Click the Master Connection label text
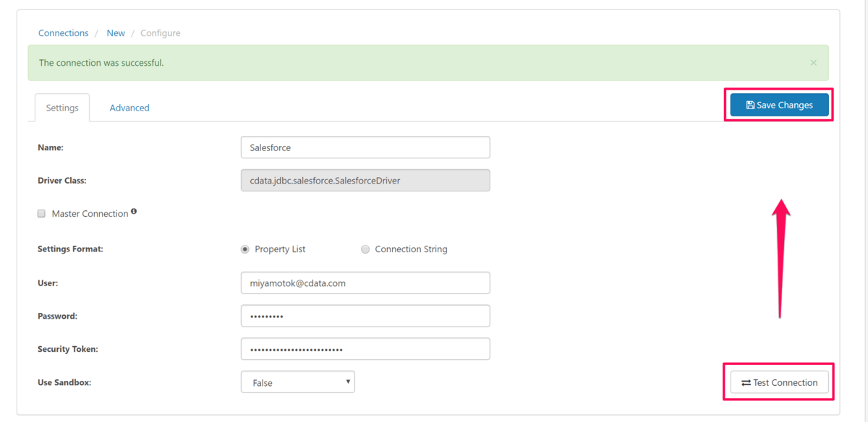 90,214
